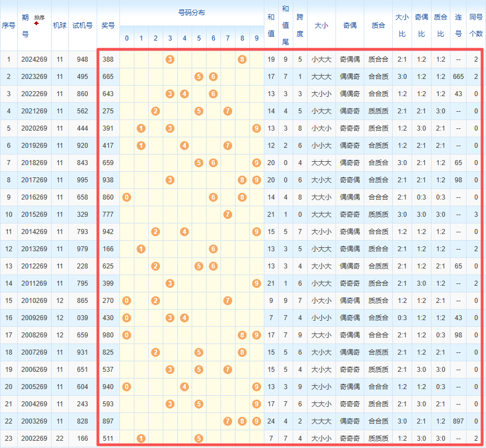Click the 同号个数 column header
The image size is (486, 448).
476,25
